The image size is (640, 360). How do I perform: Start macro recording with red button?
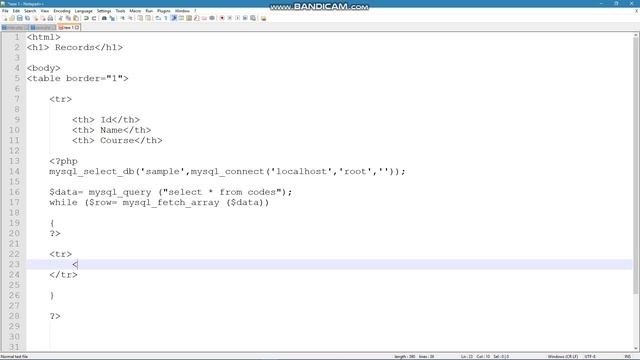pos(222,18)
